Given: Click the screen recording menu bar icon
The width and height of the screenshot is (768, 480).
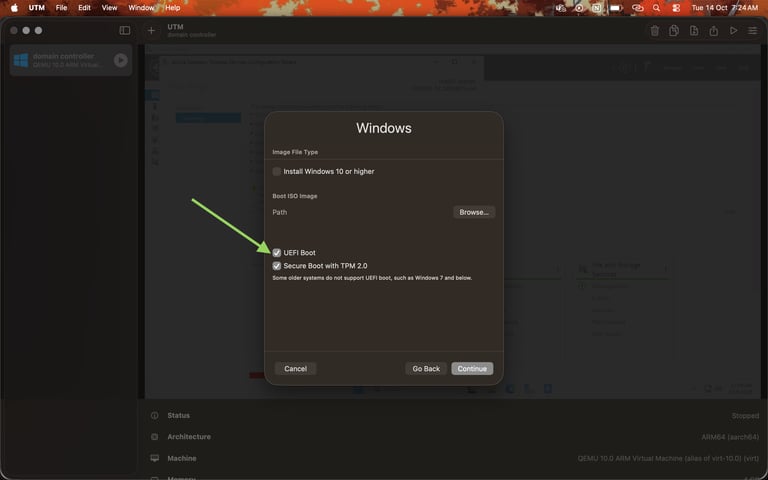Looking at the screenshot, I should point(579,8).
